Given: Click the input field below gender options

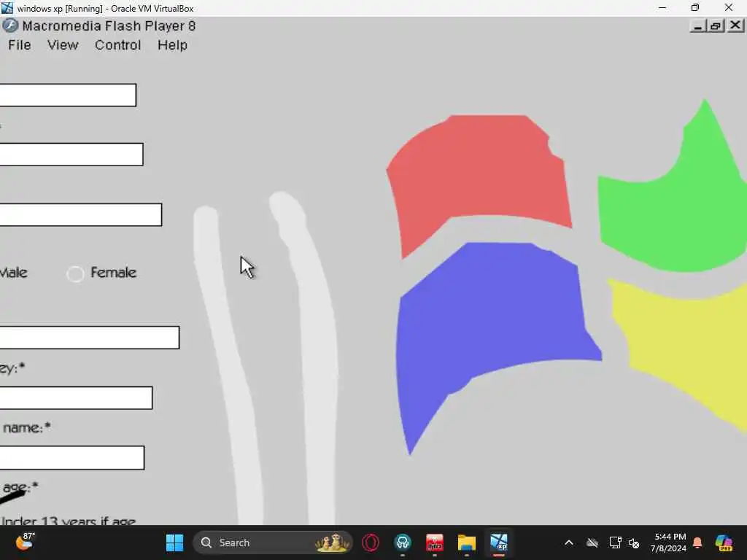Looking at the screenshot, I should click(89, 337).
